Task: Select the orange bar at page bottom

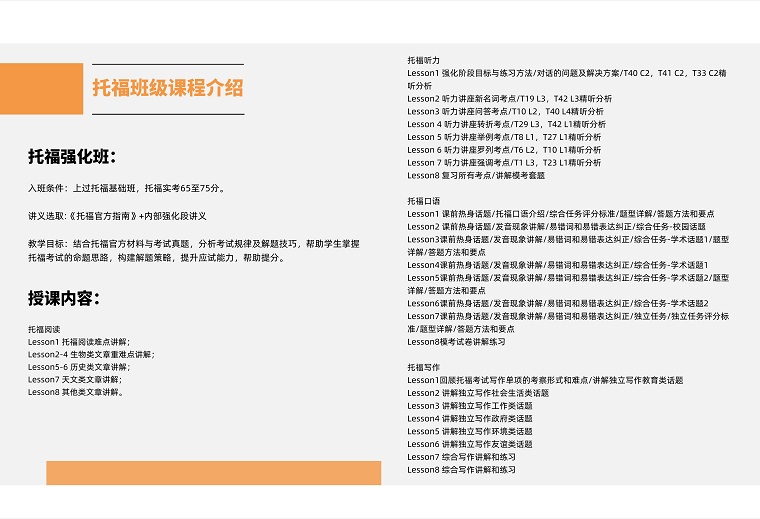Action: tap(213, 472)
